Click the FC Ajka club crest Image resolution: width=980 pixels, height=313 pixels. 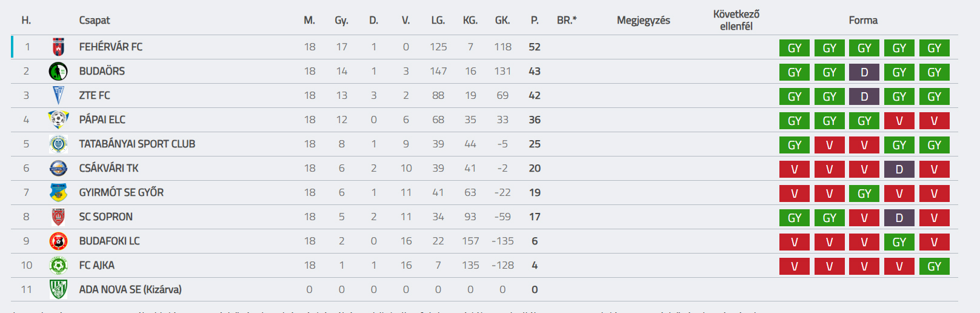(x=58, y=265)
